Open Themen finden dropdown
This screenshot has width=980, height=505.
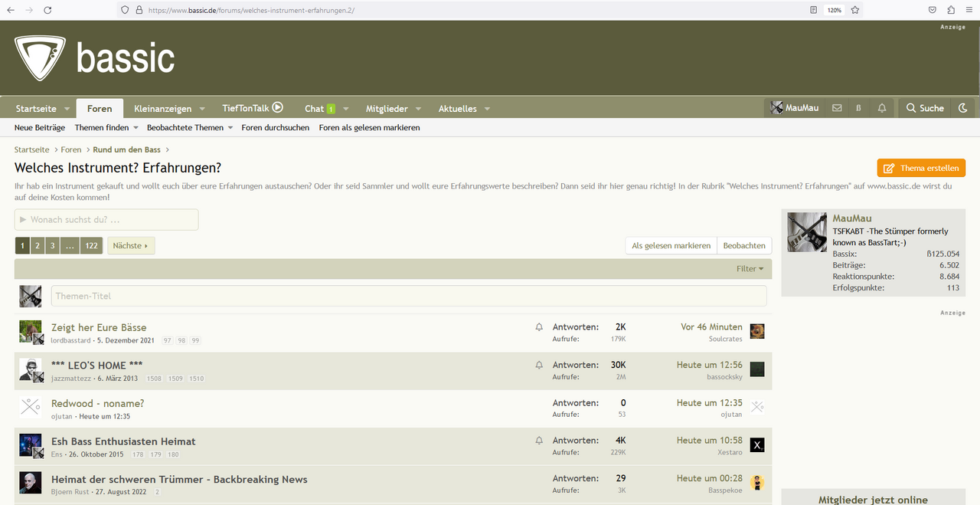[106, 127]
